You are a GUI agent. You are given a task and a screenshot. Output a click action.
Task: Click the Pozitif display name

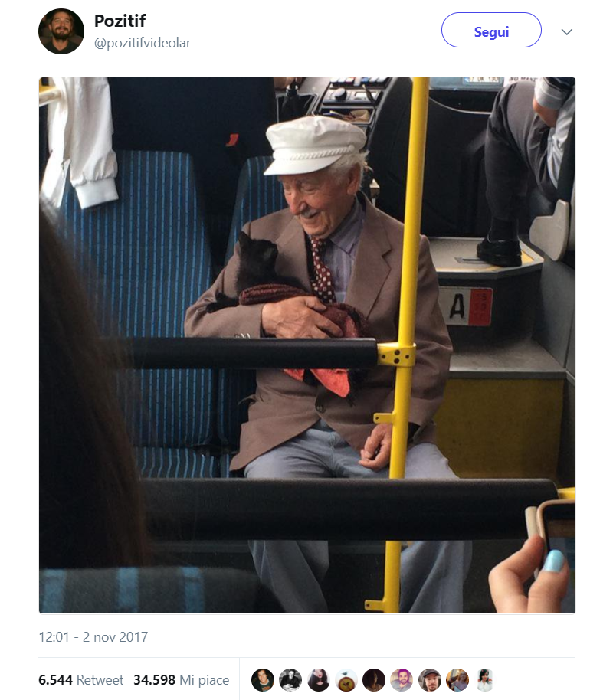120,21
